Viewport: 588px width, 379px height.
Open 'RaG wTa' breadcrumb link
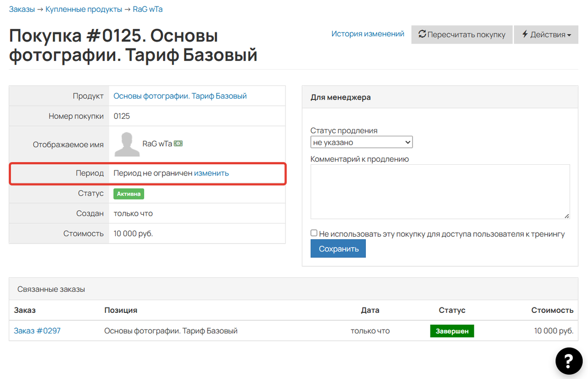[x=148, y=9]
